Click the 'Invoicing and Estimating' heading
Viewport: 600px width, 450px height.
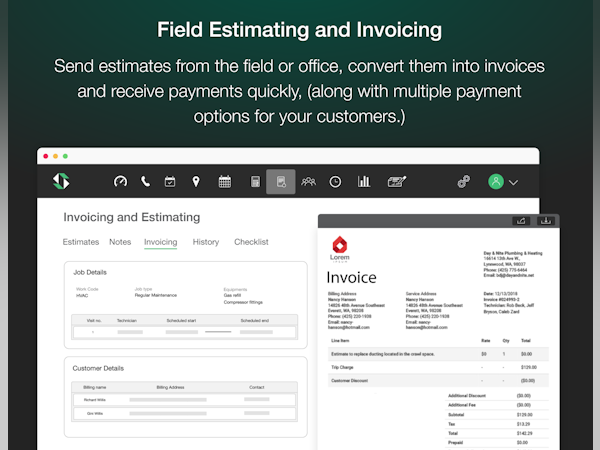click(132, 217)
